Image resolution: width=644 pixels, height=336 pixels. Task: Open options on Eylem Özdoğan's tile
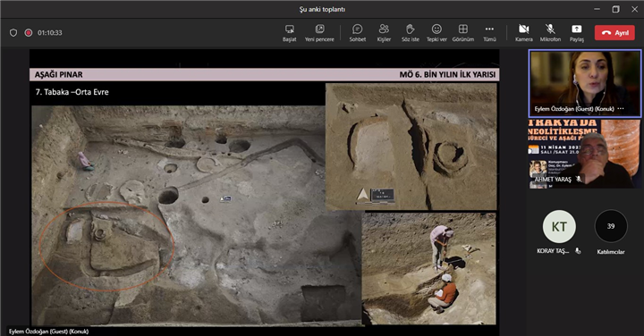tap(621, 109)
